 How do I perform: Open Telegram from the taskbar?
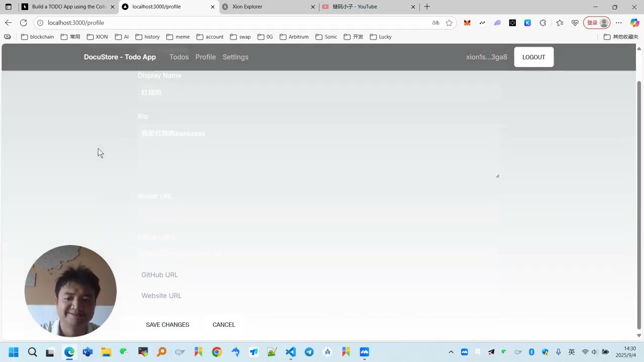point(309,352)
